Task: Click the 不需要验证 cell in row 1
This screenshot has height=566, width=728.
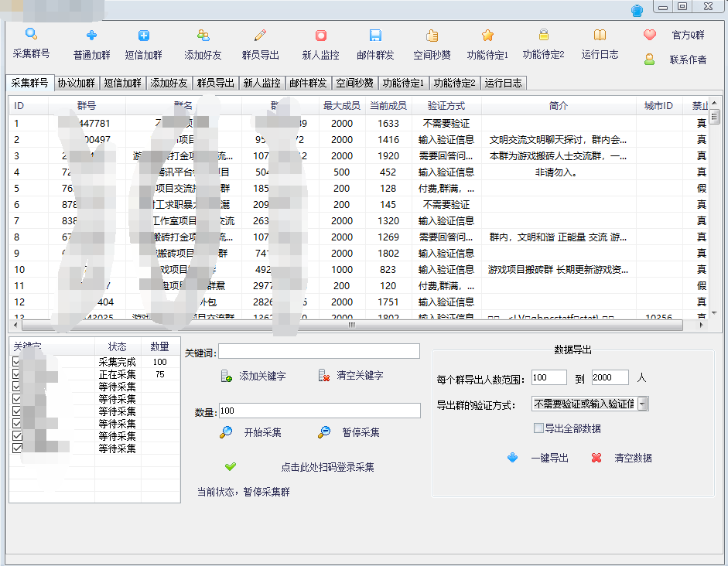Action: click(446, 124)
